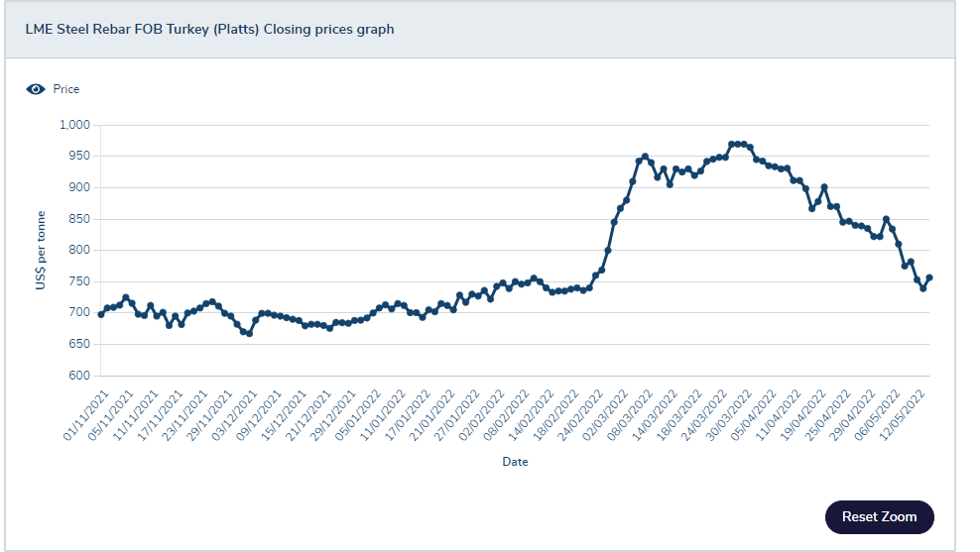
Task: Click the 01/11/2021 date label
Action: click(86, 416)
